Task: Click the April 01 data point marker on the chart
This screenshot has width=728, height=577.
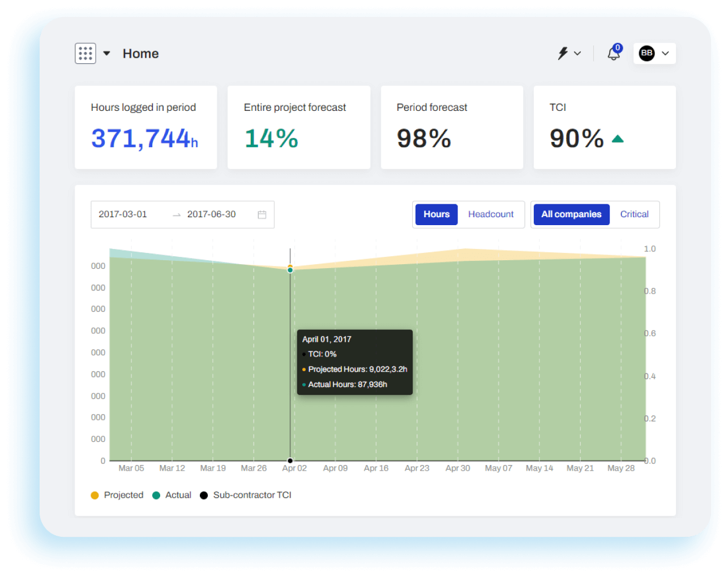Action: [290, 270]
